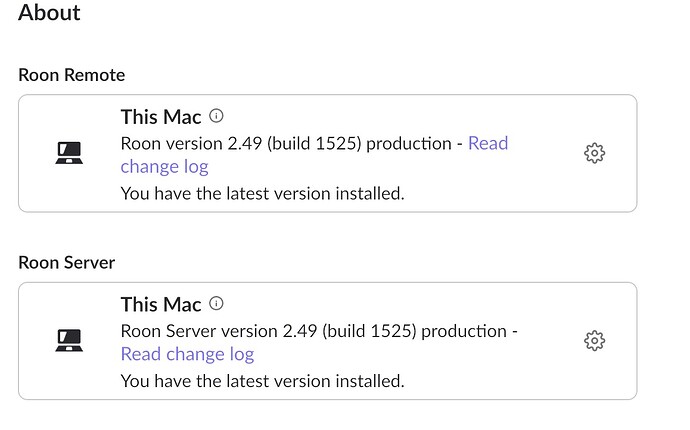The width and height of the screenshot is (690, 430).
Task: Click the laptop icon in Roon Remote card
Action: pyautogui.click(x=69, y=153)
